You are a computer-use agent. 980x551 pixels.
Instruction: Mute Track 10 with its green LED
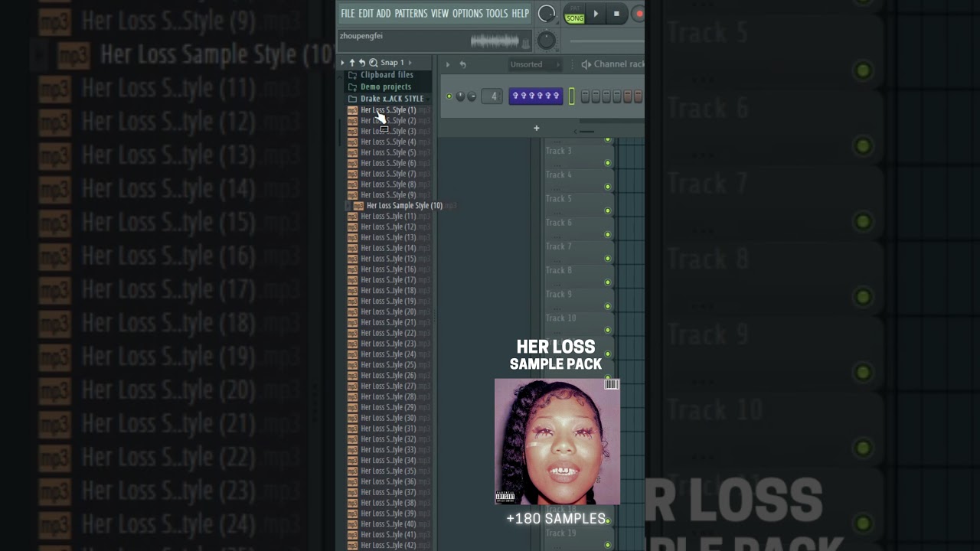pos(608,330)
